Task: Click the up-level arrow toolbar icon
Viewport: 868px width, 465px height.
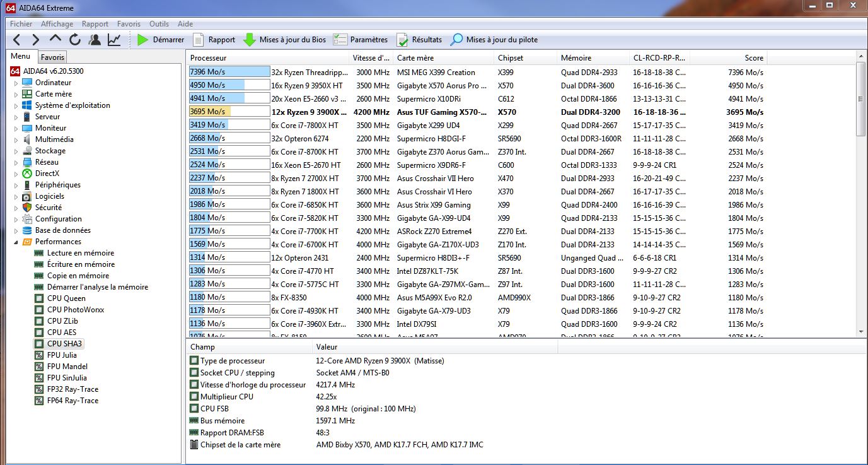Action: point(55,40)
